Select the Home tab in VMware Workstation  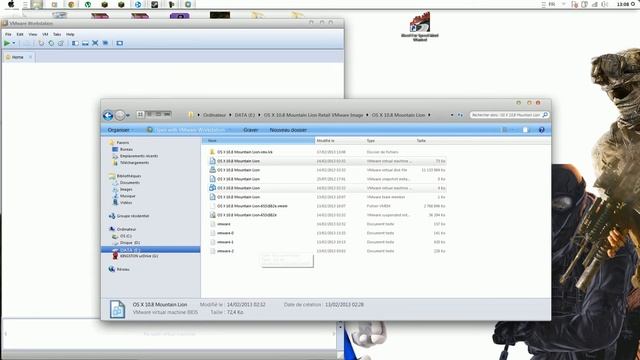click(x=18, y=57)
